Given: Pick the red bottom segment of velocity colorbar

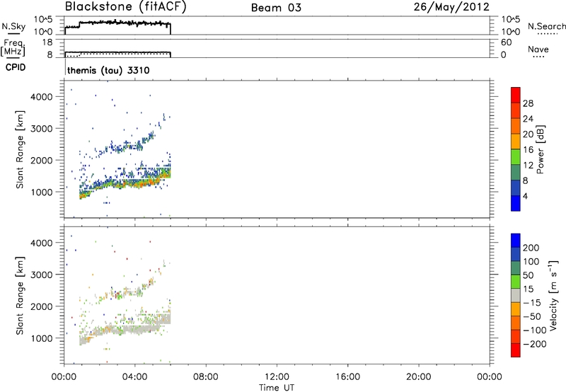Looking at the screenshot, I should pos(516,350).
